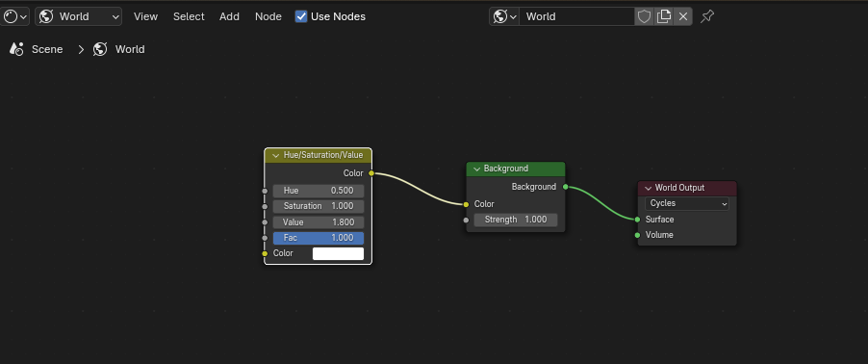Click the Hue input socket
The image size is (868, 364).
click(265, 191)
